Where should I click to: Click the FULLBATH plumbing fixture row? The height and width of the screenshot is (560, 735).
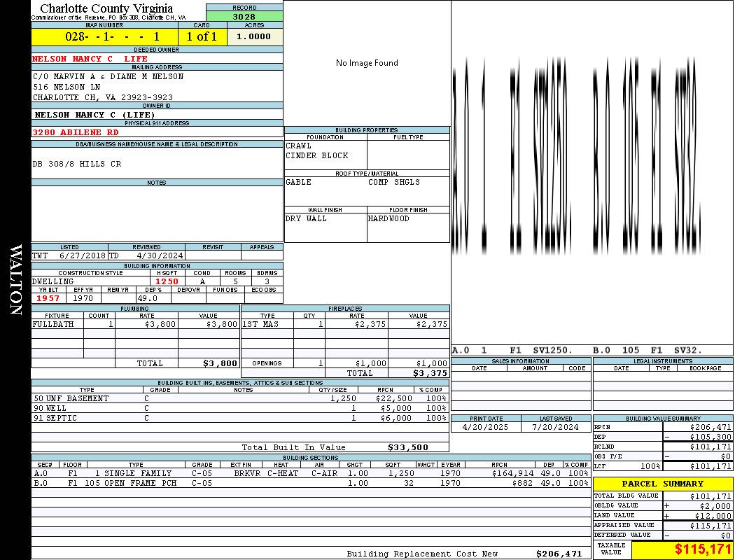136,324
